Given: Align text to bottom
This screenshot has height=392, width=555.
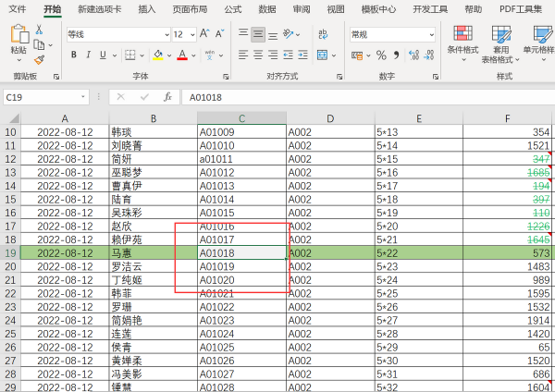Looking at the screenshot, I should [273, 35].
